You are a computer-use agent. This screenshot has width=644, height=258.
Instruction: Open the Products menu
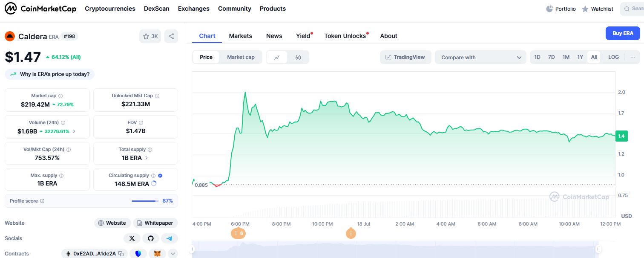[273, 9]
